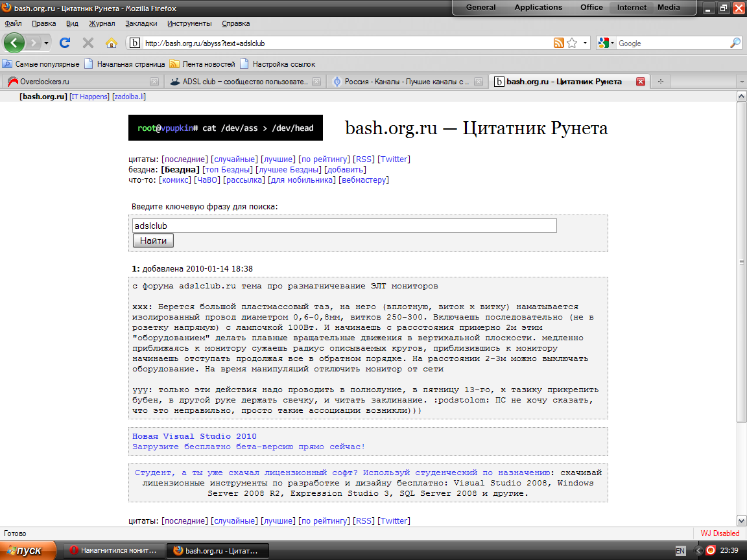Click the Opera icon in system tray
Image resolution: width=747 pixels, height=560 pixels.
pyautogui.click(x=710, y=550)
